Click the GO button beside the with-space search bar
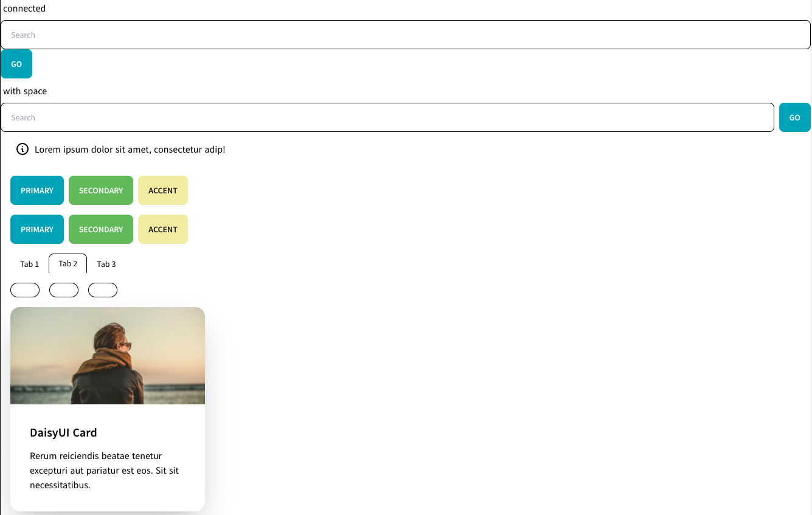 pos(794,117)
